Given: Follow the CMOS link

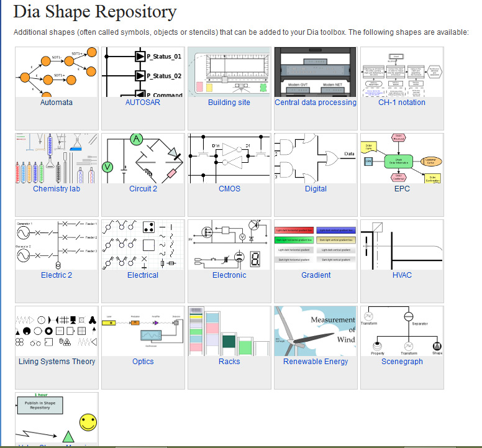Looking at the screenshot, I should (x=229, y=189).
